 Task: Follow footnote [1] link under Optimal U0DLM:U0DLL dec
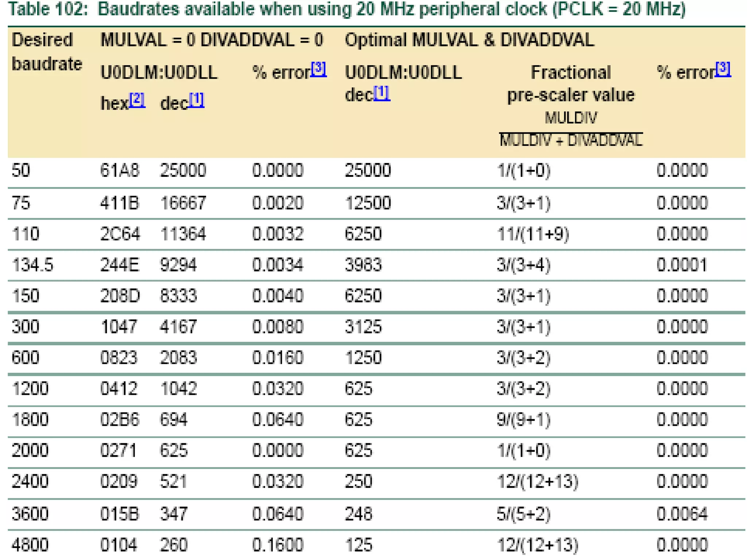382,93
